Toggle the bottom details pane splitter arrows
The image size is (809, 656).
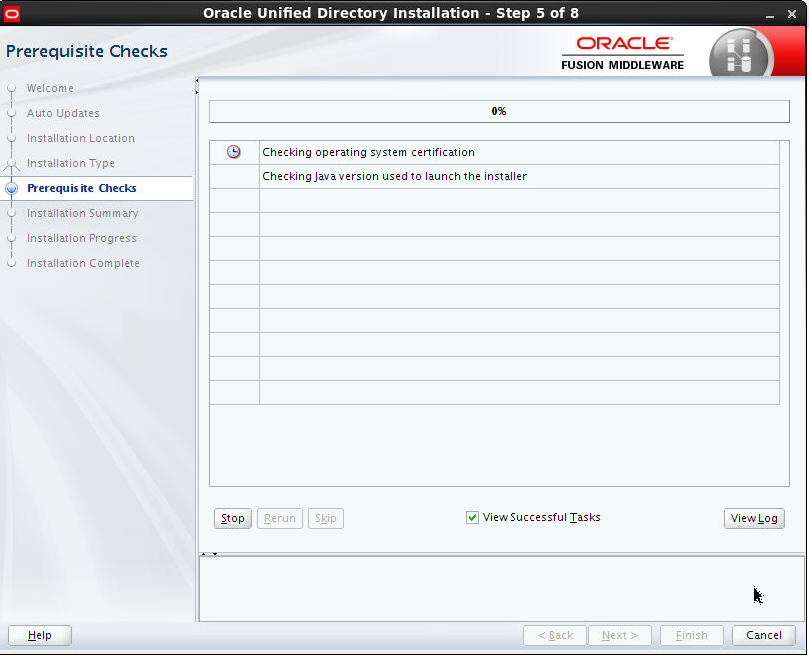point(209,554)
